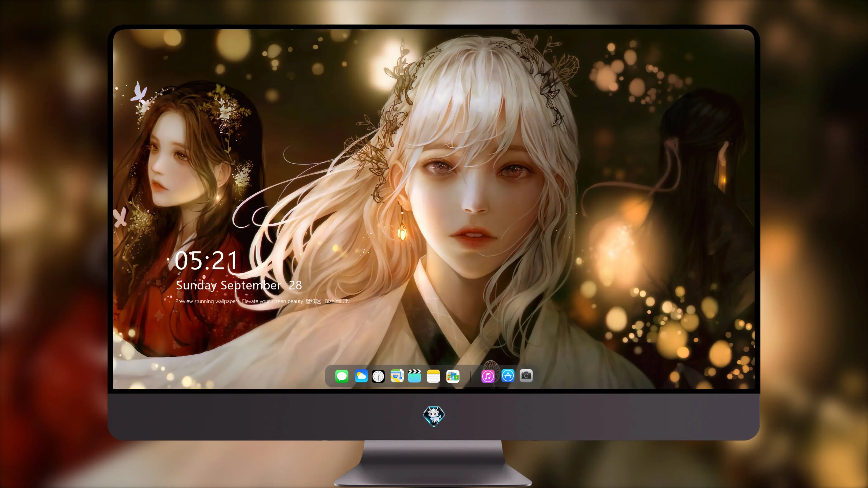Click the dragon mascot logo on monitor chin
This screenshot has height=488, width=868.
pyautogui.click(x=434, y=416)
